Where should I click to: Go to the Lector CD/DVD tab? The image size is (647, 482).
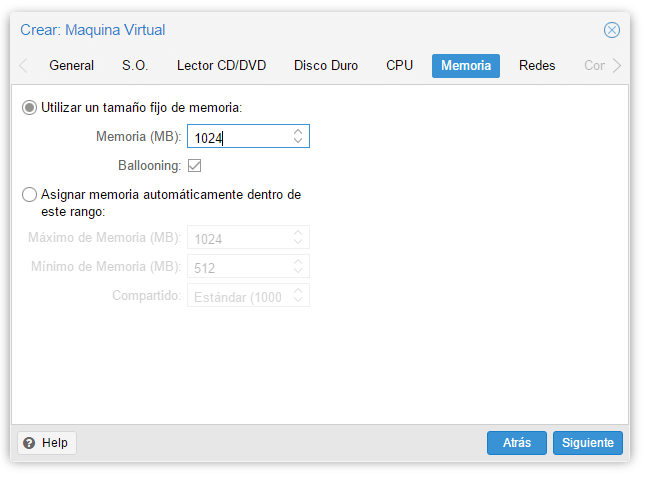[221, 66]
